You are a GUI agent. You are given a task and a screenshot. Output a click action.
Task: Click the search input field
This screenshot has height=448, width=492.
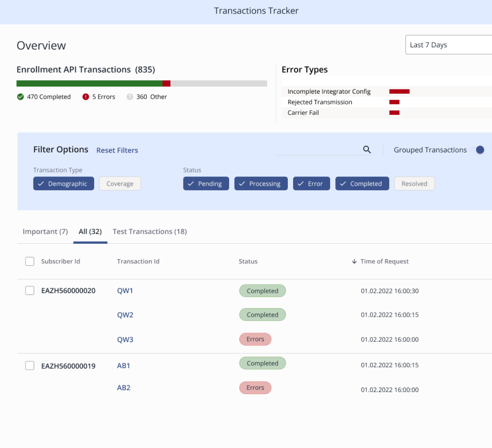[317, 149]
